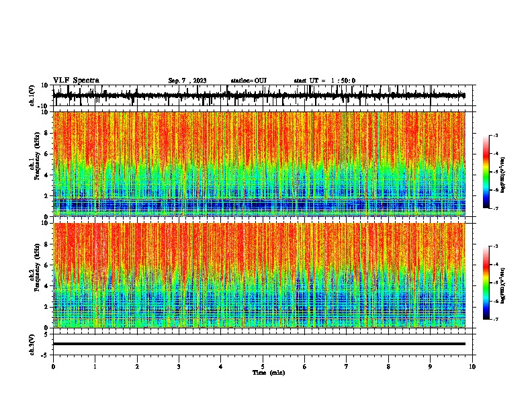532x411 pixels.
Task: Click time-axis tick label '9'
Action: pos(430,367)
